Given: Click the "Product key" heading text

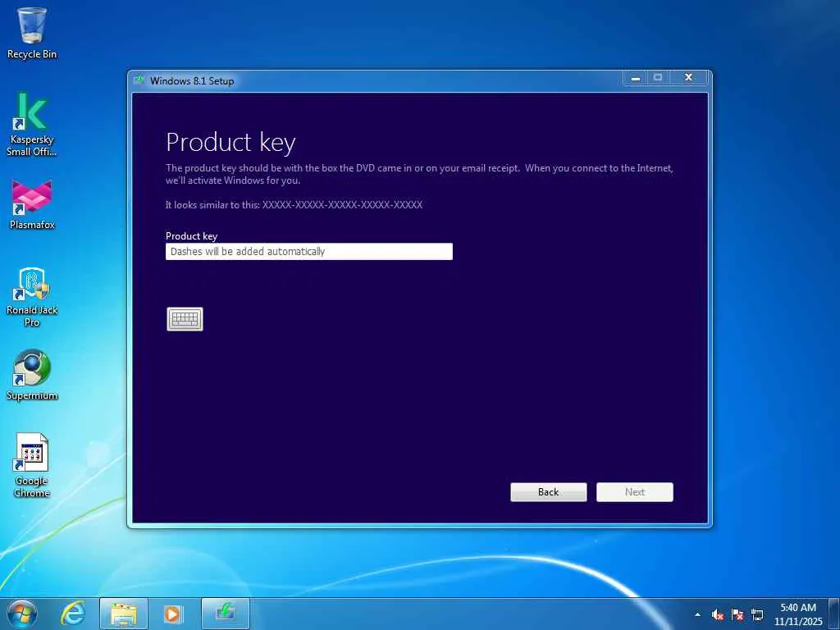Looking at the screenshot, I should point(231,143).
